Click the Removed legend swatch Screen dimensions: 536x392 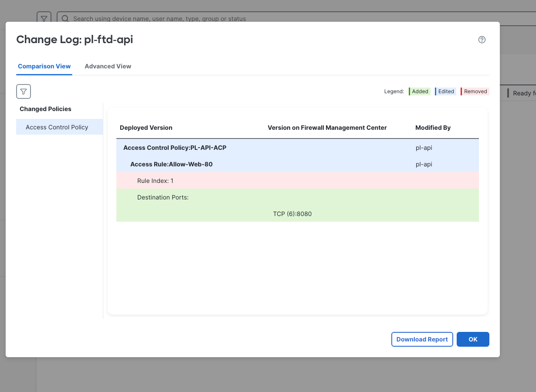click(475, 91)
